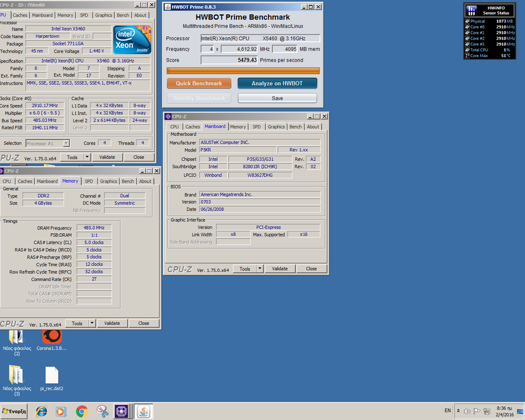Viewport: 525px width, 420px height.
Task: Expand the Processor #1 selection dropdown
Action: click(66, 143)
